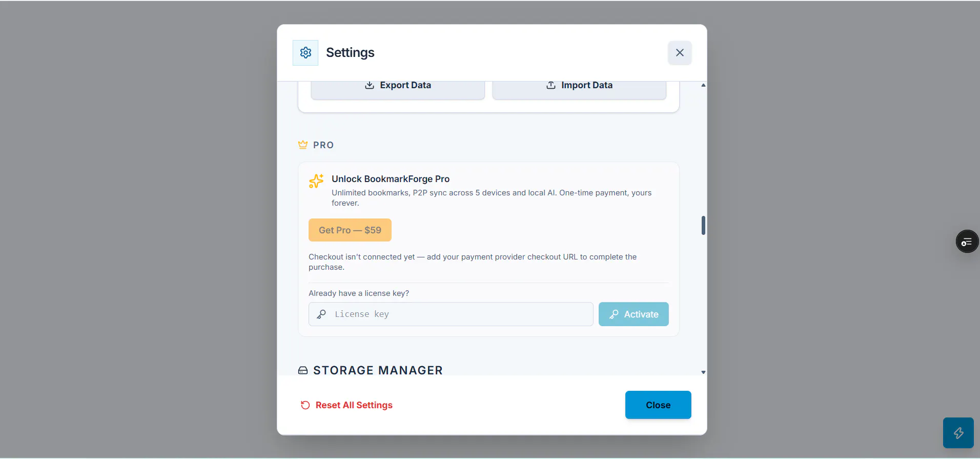Click the Get Pro — $59 button
This screenshot has width=980, height=459.
[350, 230]
